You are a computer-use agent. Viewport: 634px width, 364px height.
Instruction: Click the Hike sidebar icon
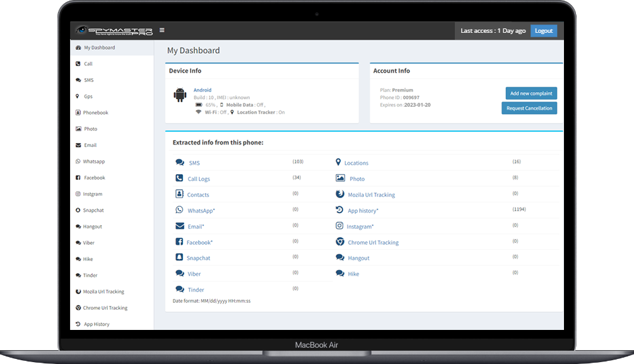tap(78, 259)
